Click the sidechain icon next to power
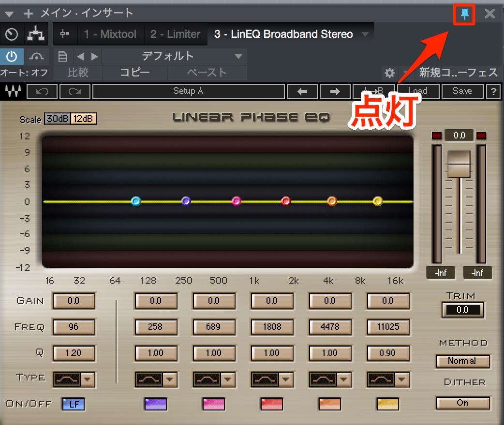504x425 pixels. pyautogui.click(x=36, y=57)
